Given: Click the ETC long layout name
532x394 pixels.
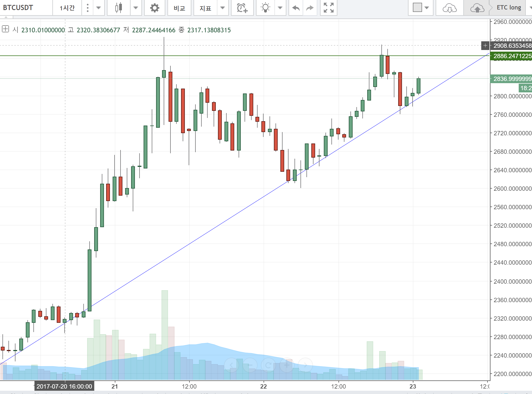Looking at the screenshot, I should pos(509,8).
